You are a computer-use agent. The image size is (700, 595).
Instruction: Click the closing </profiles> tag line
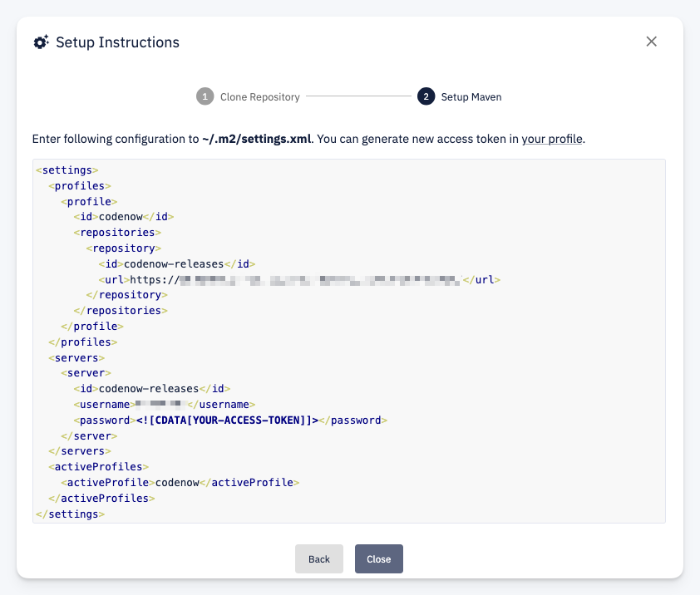(82, 342)
